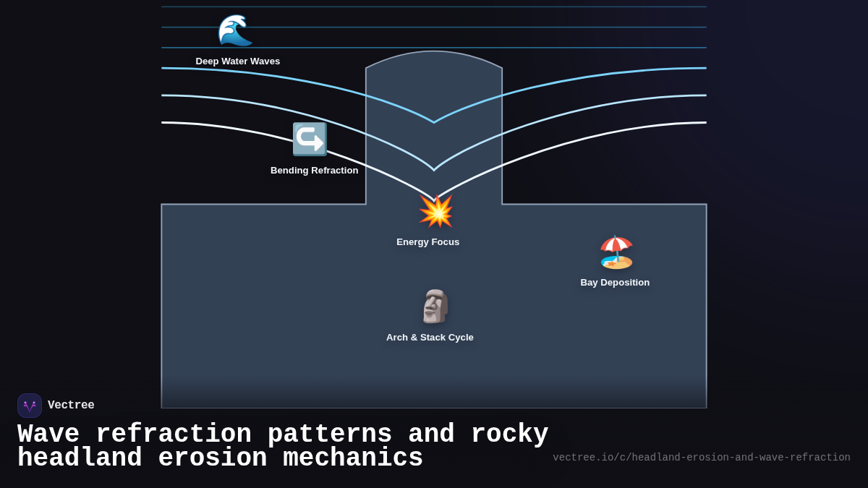Open the vectree.io/c/headland-erosion-and-wave-refraction link
Image resolution: width=868 pixels, height=488 pixels.
tap(702, 457)
